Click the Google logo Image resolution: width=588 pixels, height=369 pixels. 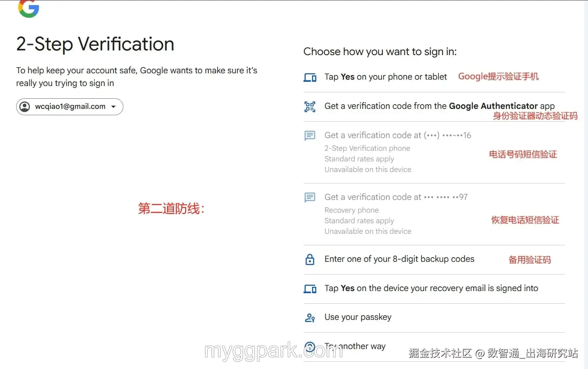click(28, 8)
